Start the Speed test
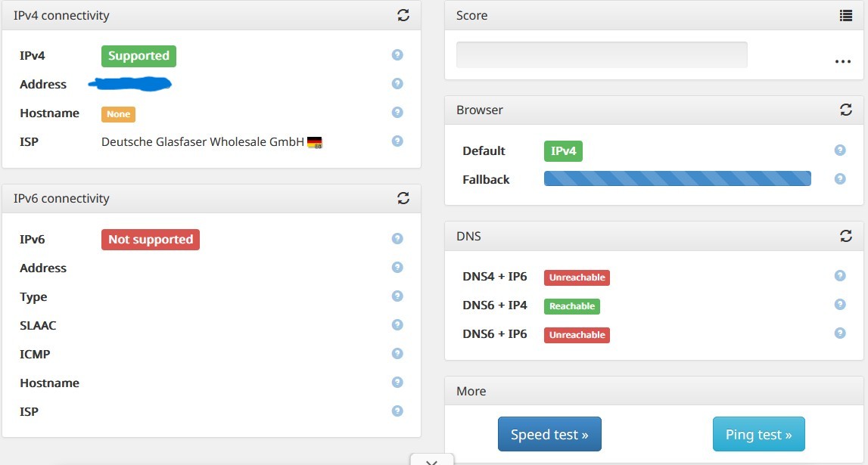868x465 pixels. point(549,434)
